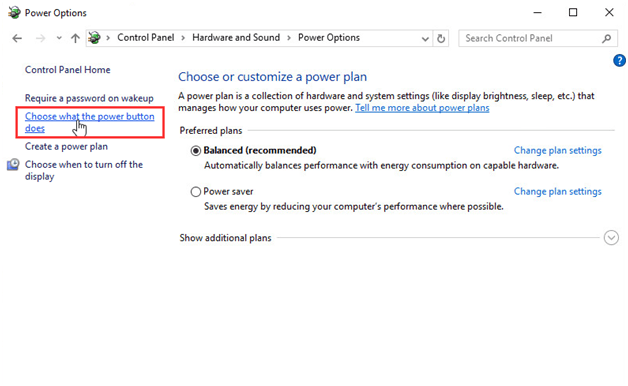This screenshot has height=386, width=628.
Task: Click the Show additional plans label
Action: 225,238
